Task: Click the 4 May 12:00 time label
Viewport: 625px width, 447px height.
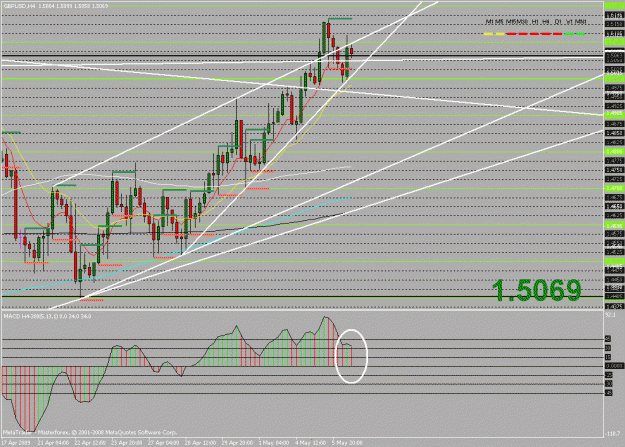Action: (x=311, y=443)
